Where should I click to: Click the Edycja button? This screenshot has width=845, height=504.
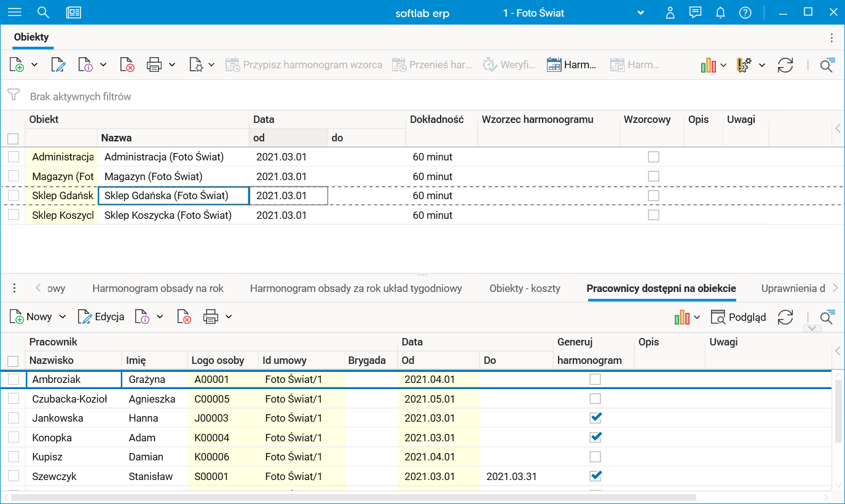(101, 317)
